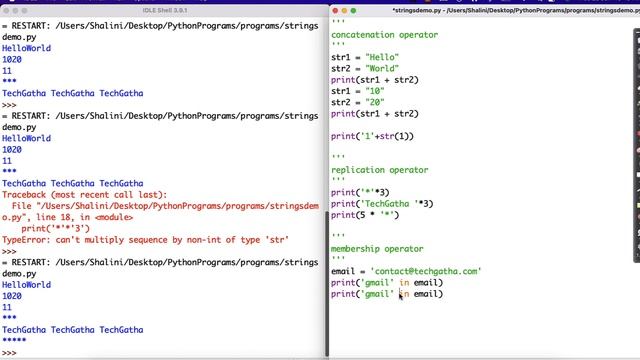Focus the IDLE Shell 3.9.1 title bar
The width and height of the screenshot is (640, 360).
click(164, 11)
